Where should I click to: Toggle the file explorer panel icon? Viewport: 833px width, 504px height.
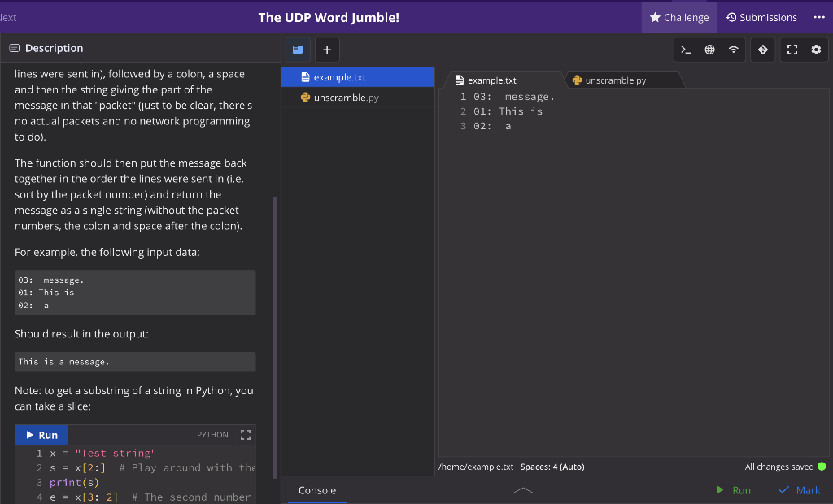297,50
